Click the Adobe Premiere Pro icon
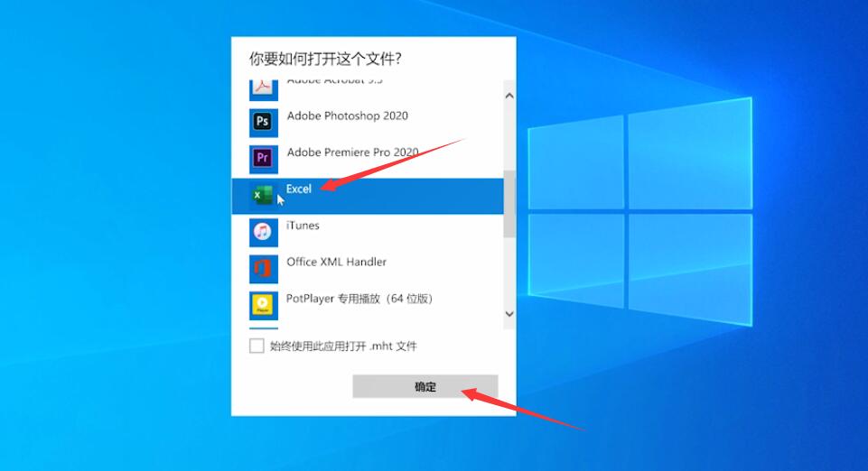Screen dimensions: 868x471 (264, 159)
